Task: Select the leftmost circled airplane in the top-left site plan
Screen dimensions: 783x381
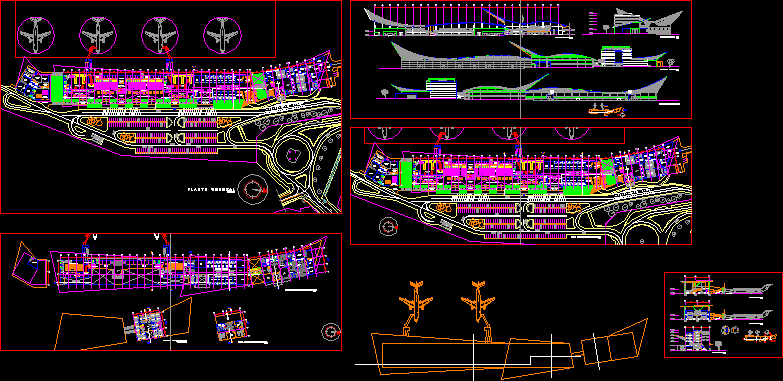Action: [x=35, y=35]
